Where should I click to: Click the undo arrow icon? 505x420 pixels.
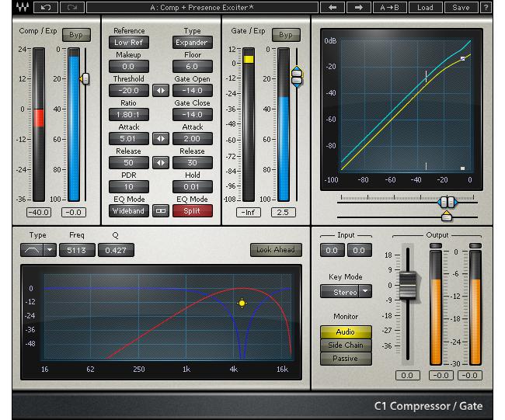(46, 8)
